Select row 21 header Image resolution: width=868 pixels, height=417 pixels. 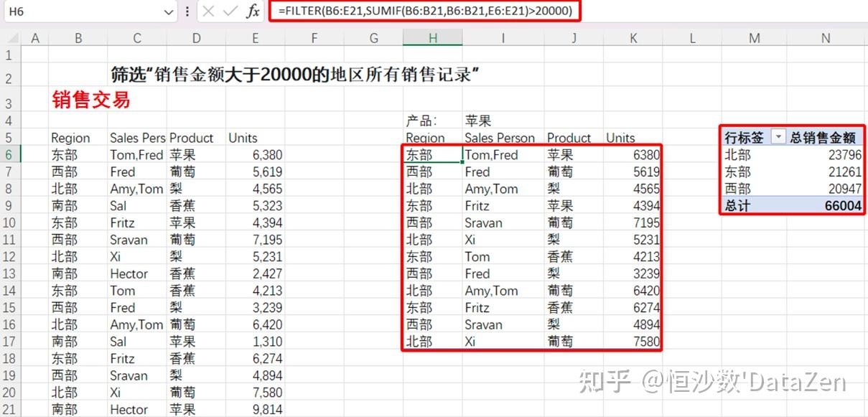point(10,409)
